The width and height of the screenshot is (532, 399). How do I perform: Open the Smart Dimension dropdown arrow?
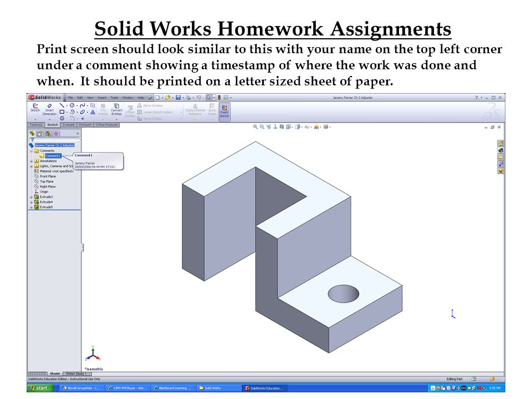click(x=49, y=120)
